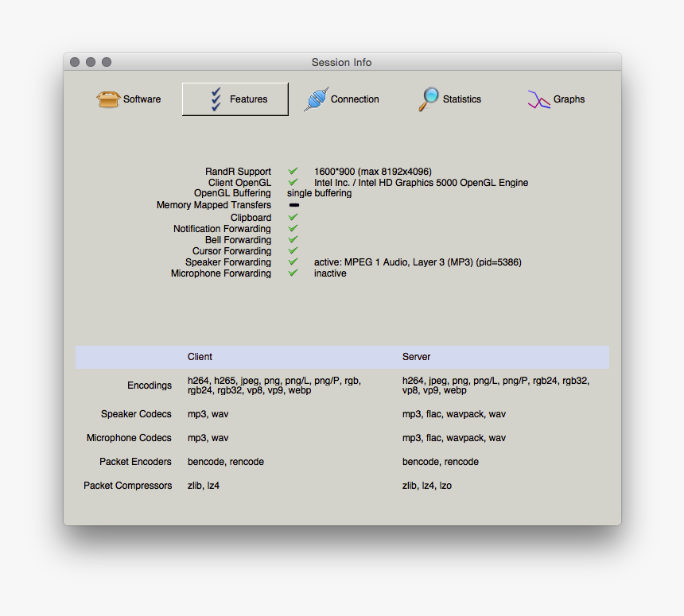Click Speaker Forwarding's green checkmark

(x=293, y=262)
